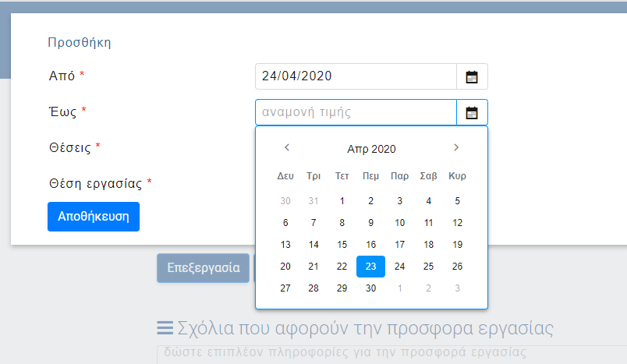Pick April 24 in the calendar
Image resolution: width=627 pixels, height=364 pixels.
pos(399,267)
